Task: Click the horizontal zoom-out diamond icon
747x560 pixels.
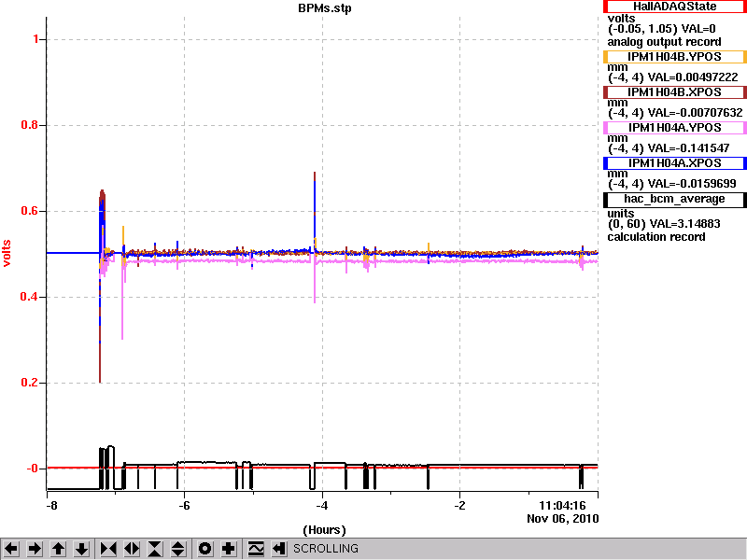Action: tap(132, 549)
